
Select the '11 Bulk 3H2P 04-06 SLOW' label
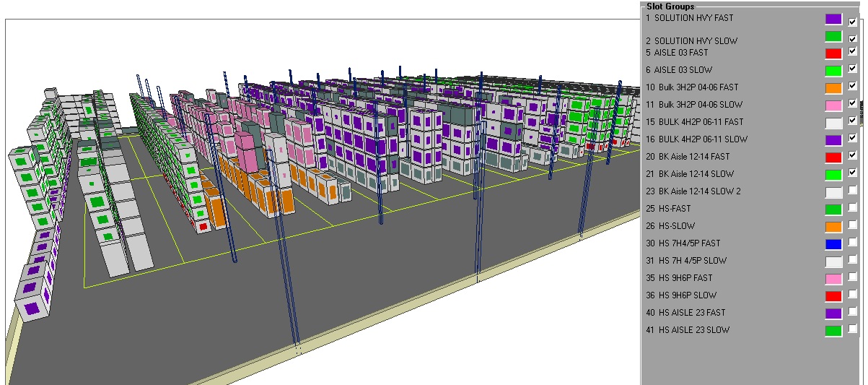pyautogui.click(x=694, y=105)
